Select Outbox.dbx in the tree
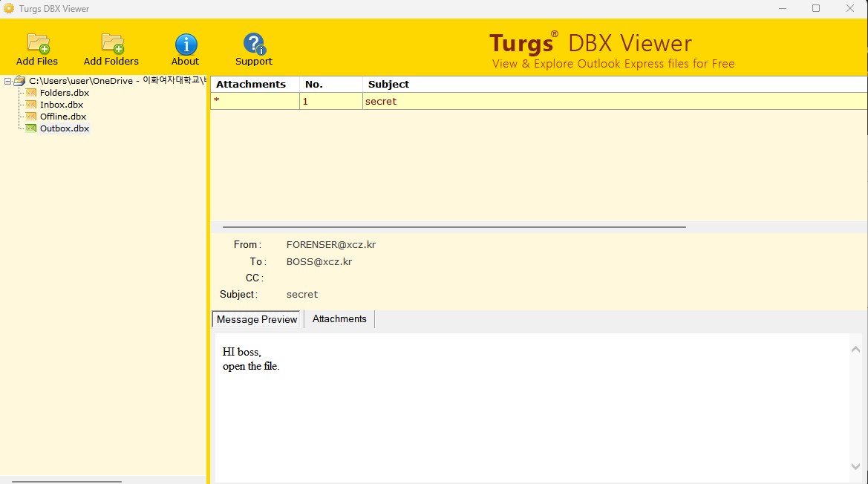 64,128
